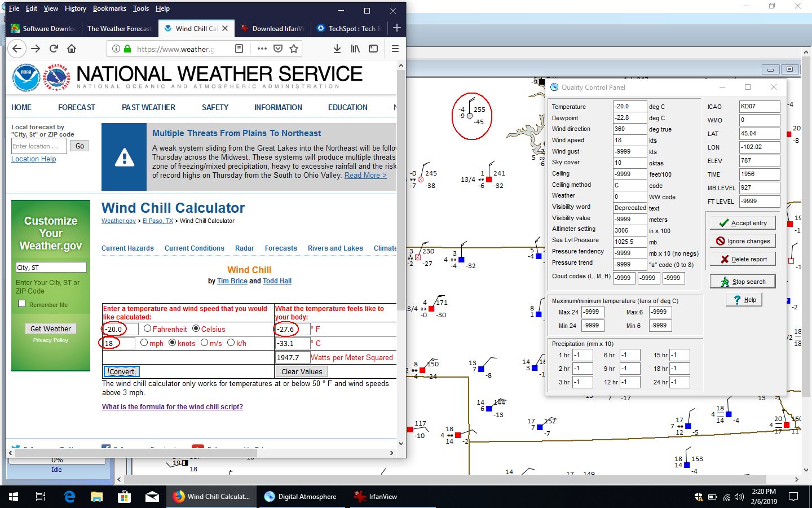This screenshot has height=508, width=812.
Task: Select mph wind speed unit
Action: [144, 343]
